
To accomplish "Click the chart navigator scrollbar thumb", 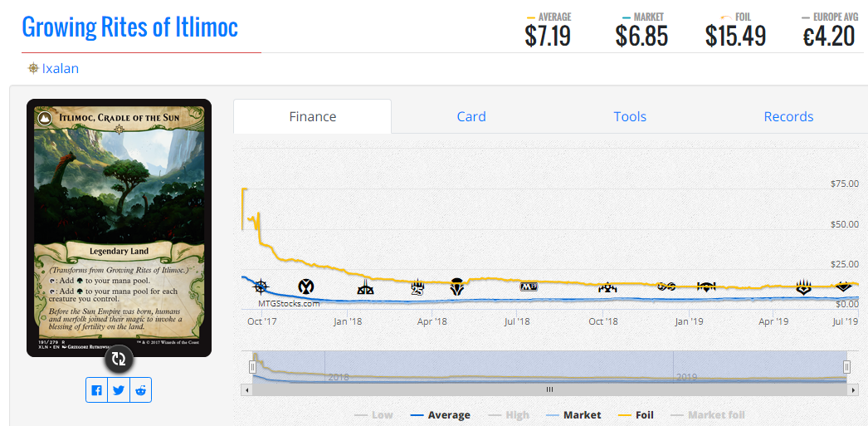I will tap(549, 390).
